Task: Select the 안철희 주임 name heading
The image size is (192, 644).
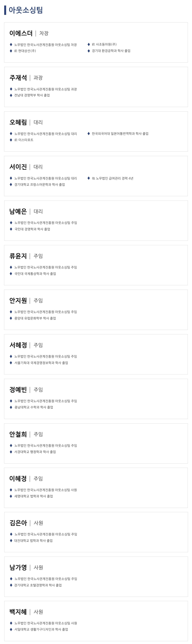Action: 26,434
